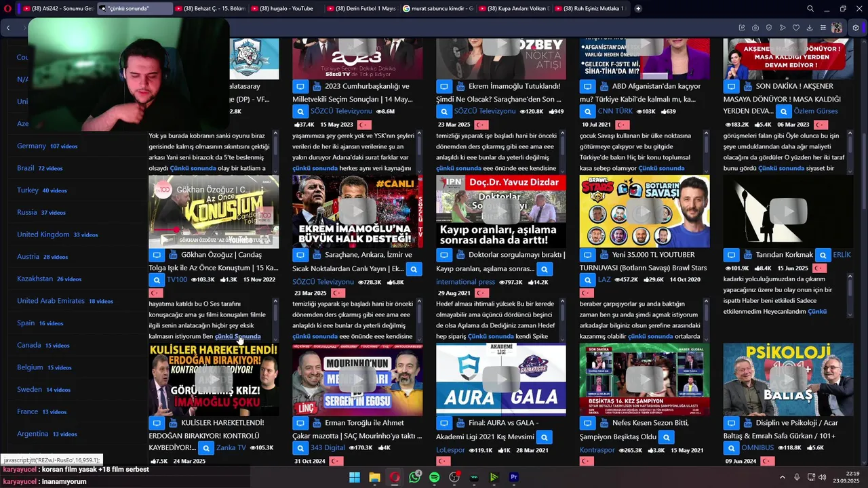Screen dimensions: 868x488
Task: Open the Easy Setup sliders icon
Action: pyautogui.click(x=823, y=28)
